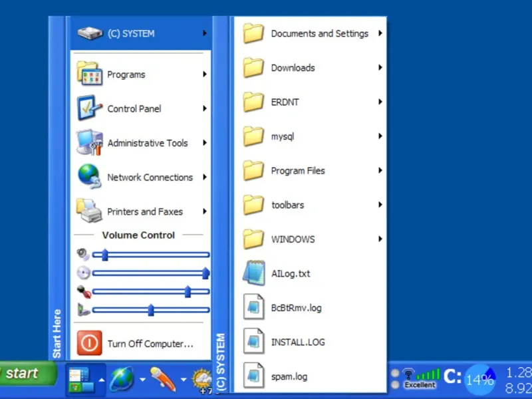Click the Network Connections globe icon
This screenshot has height=399, width=532.
[x=89, y=176]
